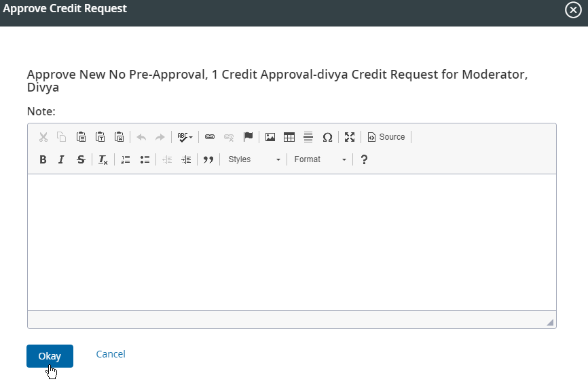Click the Remove Format icon

(103, 159)
